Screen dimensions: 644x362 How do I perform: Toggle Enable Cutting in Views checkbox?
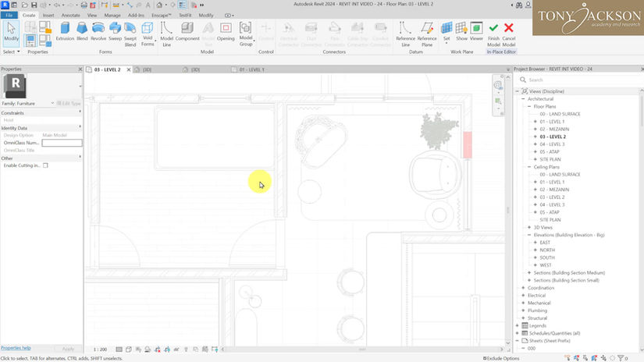click(45, 165)
